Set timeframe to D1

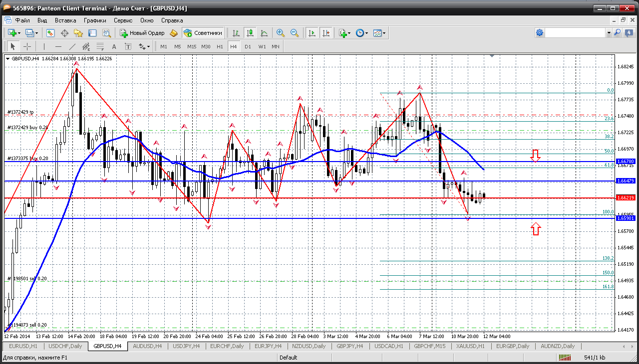(x=248, y=46)
